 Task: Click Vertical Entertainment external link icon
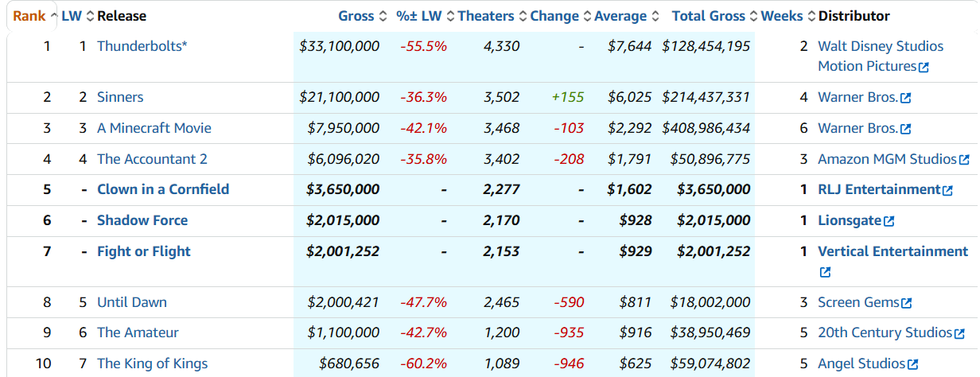(825, 272)
